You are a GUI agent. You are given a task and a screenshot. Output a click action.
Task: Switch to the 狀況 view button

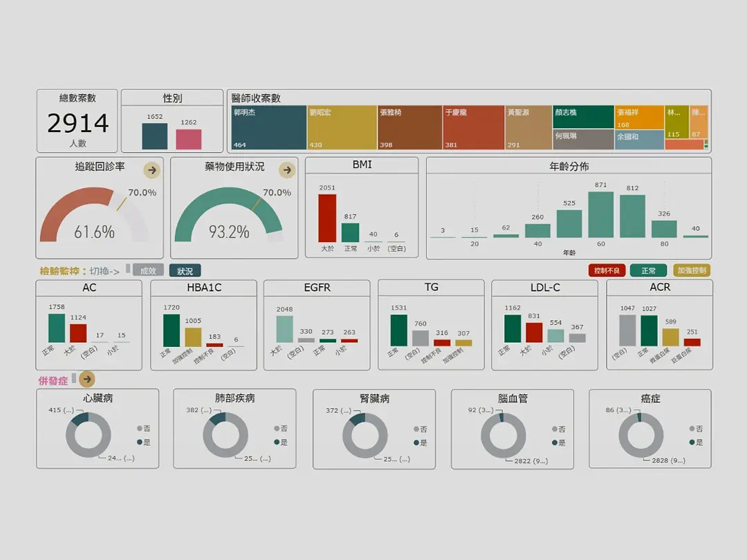click(185, 270)
